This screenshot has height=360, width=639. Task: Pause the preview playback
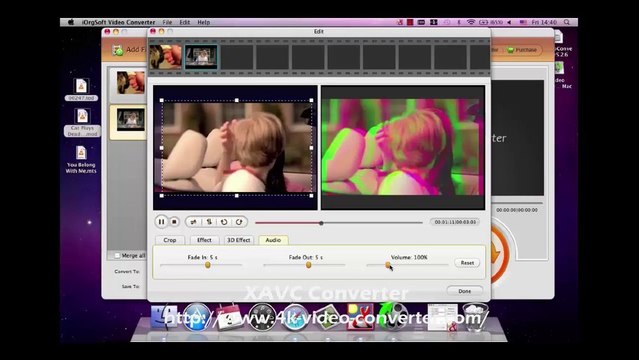[x=161, y=222]
